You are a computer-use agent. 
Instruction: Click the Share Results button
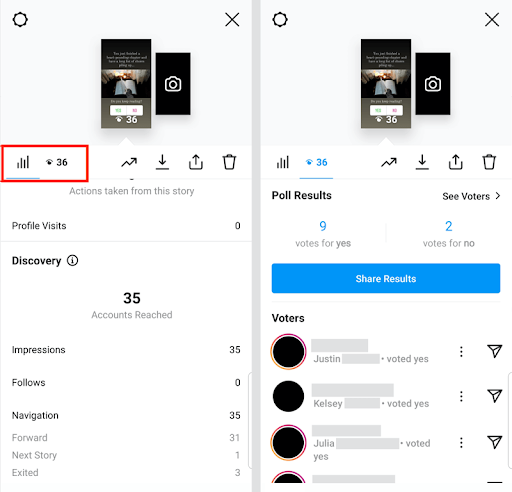coord(386,278)
